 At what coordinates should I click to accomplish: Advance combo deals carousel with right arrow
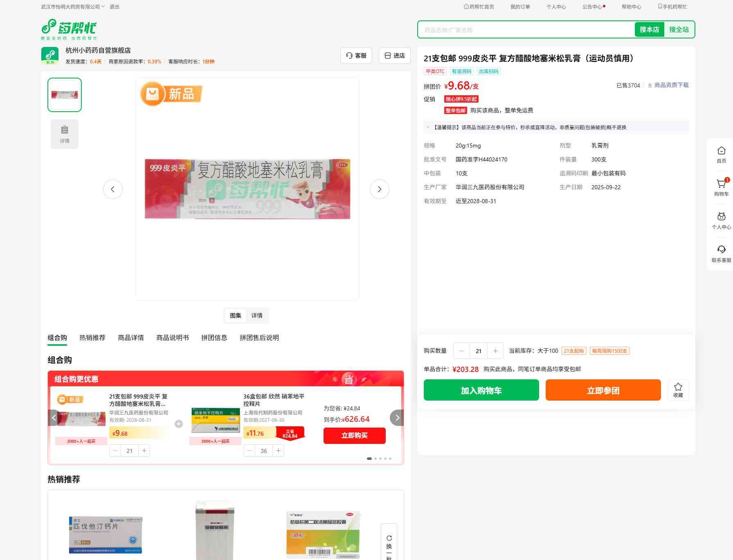(x=397, y=418)
